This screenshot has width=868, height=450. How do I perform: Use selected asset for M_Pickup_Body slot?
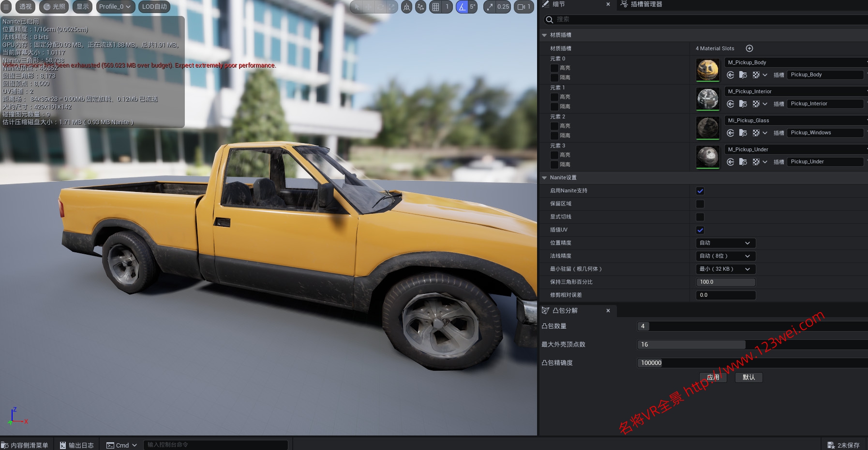click(x=731, y=75)
